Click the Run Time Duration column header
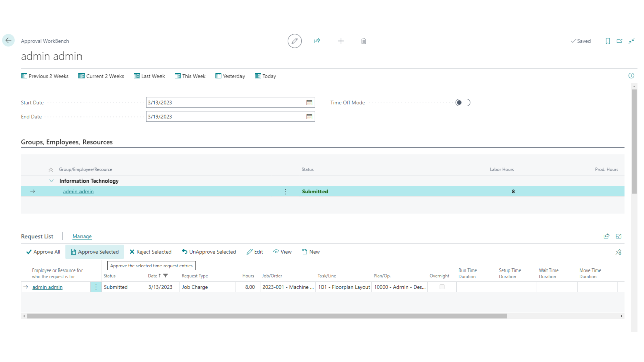Image resolution: width=644 pixels, height=362 pixels. 468,274
